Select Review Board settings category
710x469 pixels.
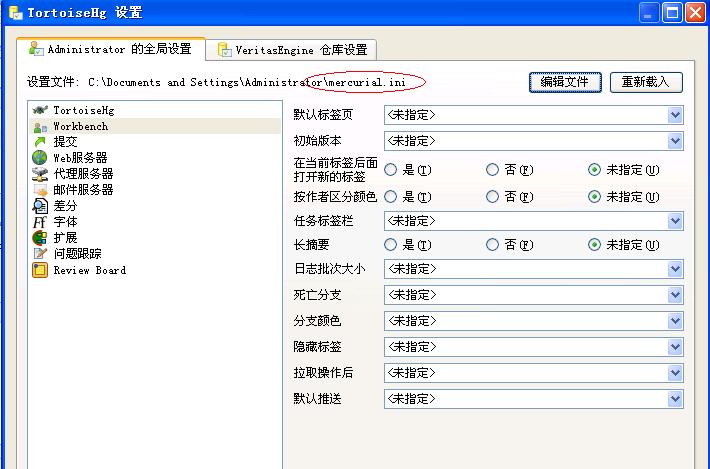(x=155, y=270)
